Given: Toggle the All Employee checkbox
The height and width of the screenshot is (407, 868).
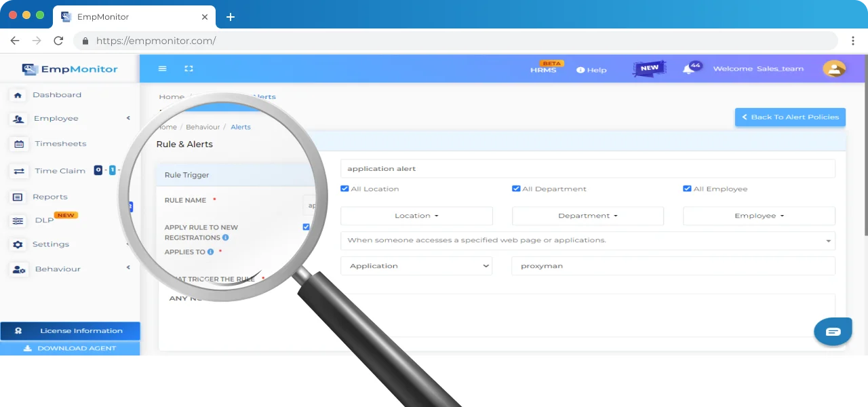Looking at the screenshot, I should [x=687, y=189].
